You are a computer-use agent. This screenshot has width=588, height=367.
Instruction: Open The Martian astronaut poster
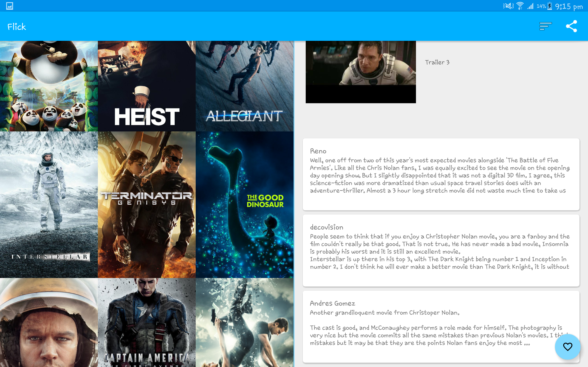49,322
